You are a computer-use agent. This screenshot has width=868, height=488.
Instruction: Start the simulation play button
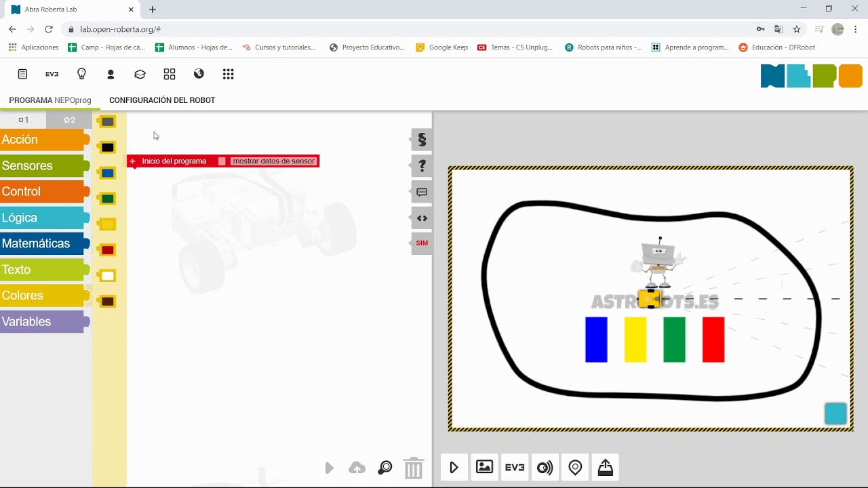pos(454,467)
